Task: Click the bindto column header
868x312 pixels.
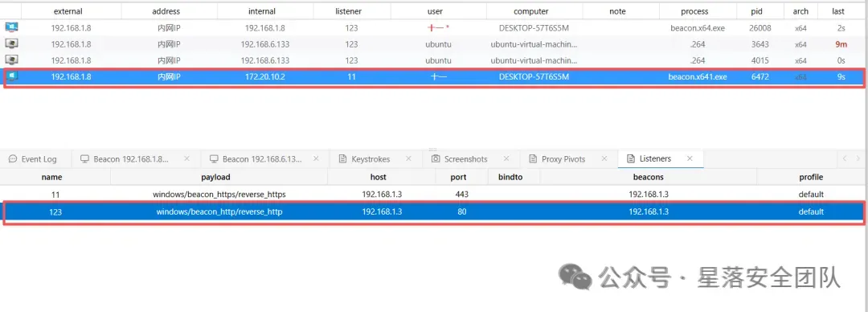Action: pyautogui.click(x=511, y=178)
